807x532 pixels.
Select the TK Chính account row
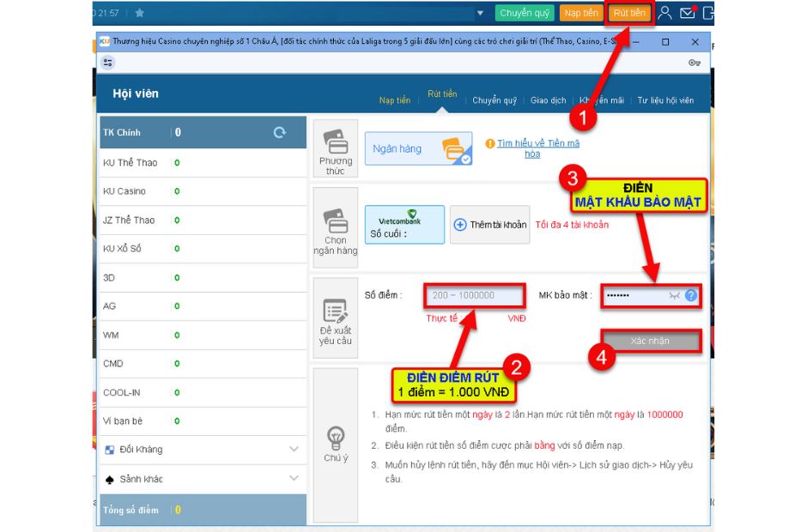coord(203,132)
